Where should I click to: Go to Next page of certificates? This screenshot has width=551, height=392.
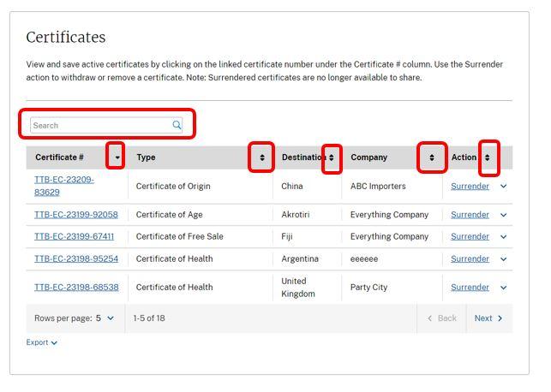pos(488,318)
